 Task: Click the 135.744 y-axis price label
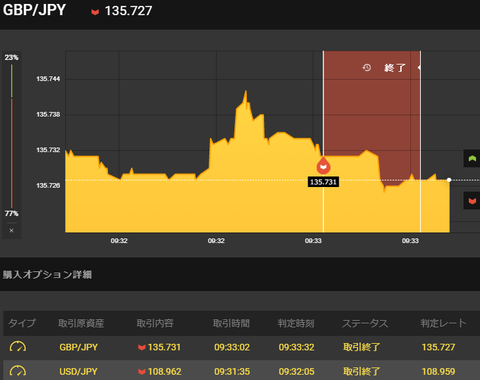[48, 79]
